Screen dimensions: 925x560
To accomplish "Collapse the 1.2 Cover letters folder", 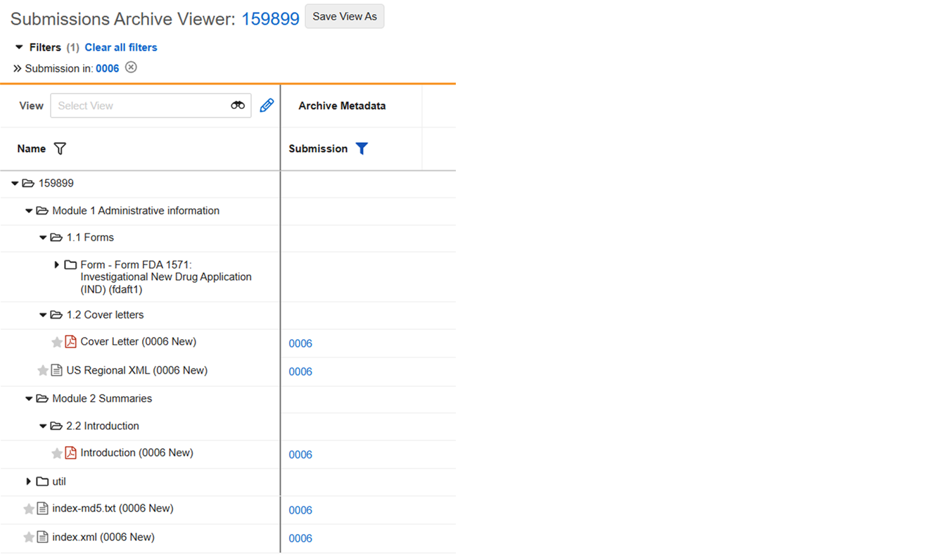I will tap(43, 314).
